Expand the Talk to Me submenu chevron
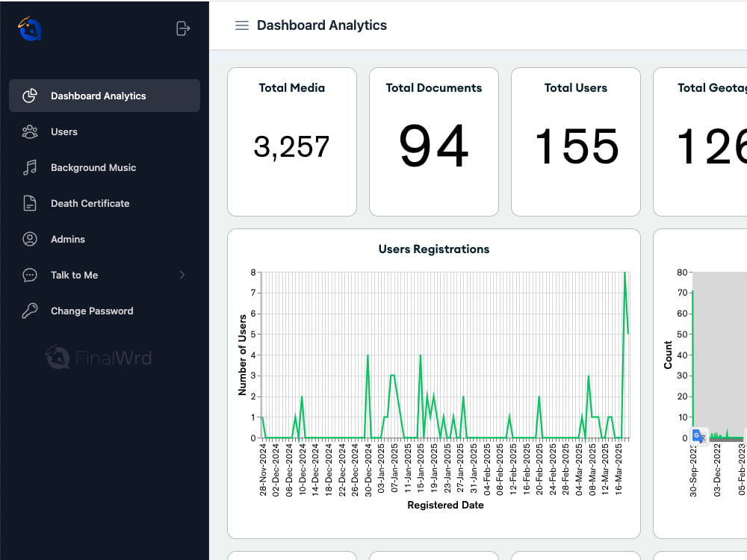The width and height of the screenshot is (747, 560). [x=182, y=275]
